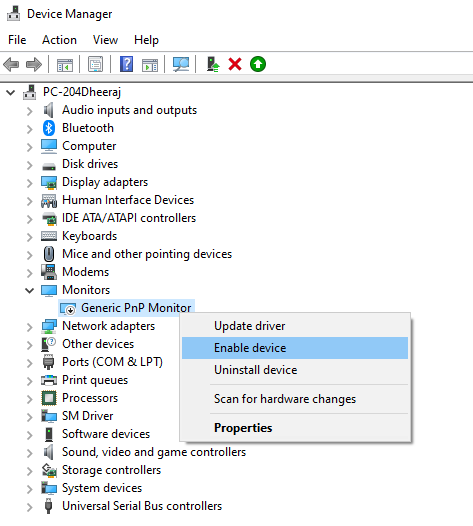Click the Display adapters icon

click(x=49, y=182)
